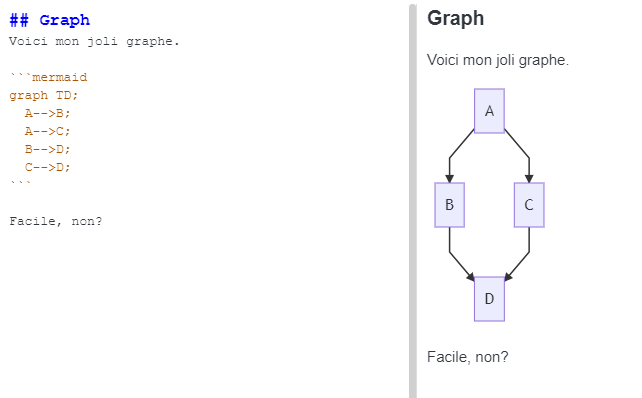
Task: Click 'Facile, non?' in the editor pane
Action: click(56, 221)
